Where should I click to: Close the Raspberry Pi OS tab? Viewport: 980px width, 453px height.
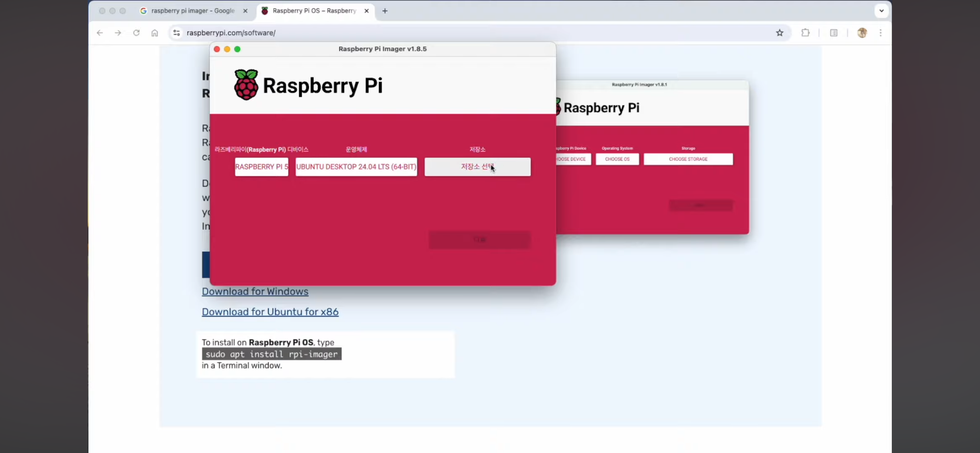point(366,11)
